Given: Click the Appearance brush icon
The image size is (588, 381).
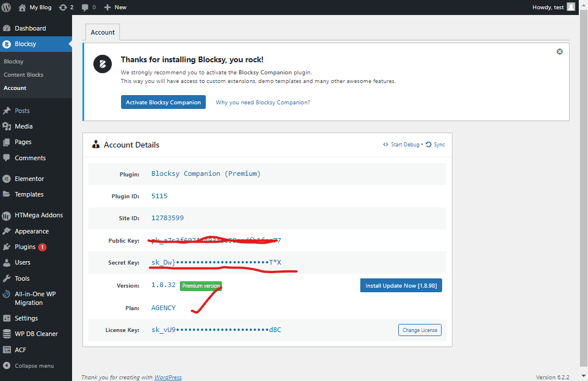Looking at the screenshot, I should [x=7, y=231].
